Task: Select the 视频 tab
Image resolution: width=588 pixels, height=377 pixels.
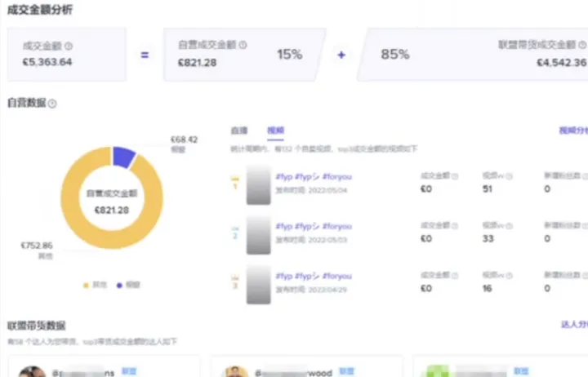Action: [276, 131]
